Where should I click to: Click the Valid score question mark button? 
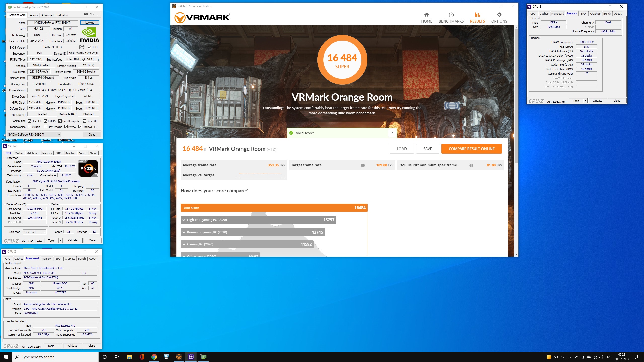tap(392, 133)
